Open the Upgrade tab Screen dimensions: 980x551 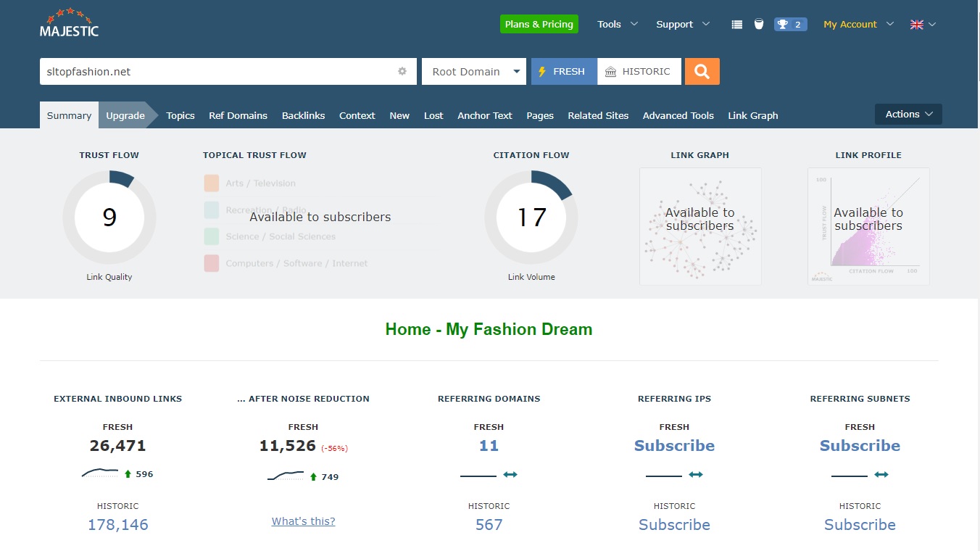125,115
